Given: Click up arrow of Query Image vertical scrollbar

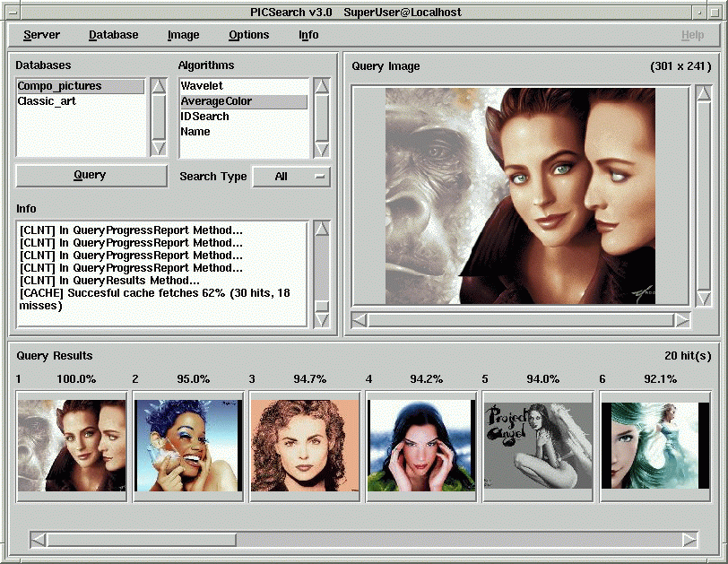Looking at the screenshot, I should point(704,93).
